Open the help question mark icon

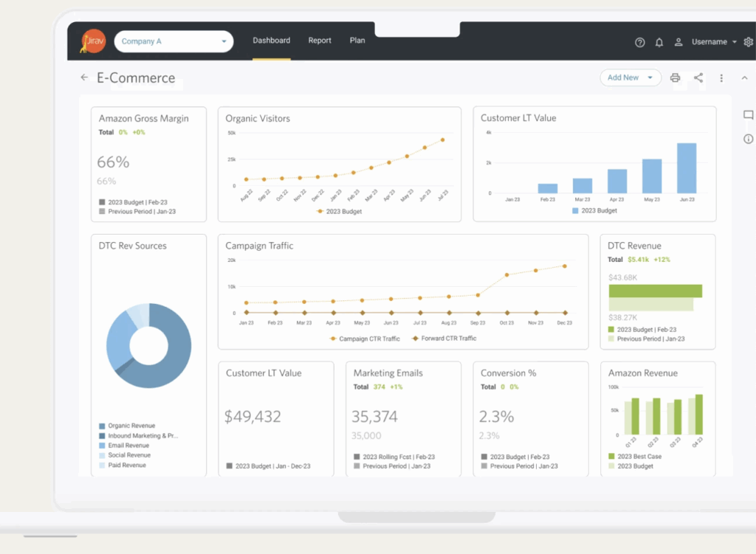pyautogui.click(x=640, y=42)
